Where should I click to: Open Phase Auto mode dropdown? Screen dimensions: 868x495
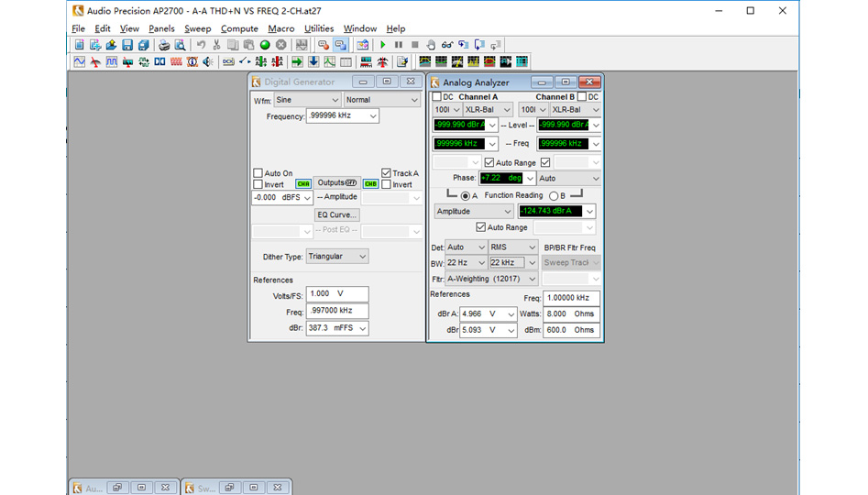pyautogui.click(x=569, y=178)
